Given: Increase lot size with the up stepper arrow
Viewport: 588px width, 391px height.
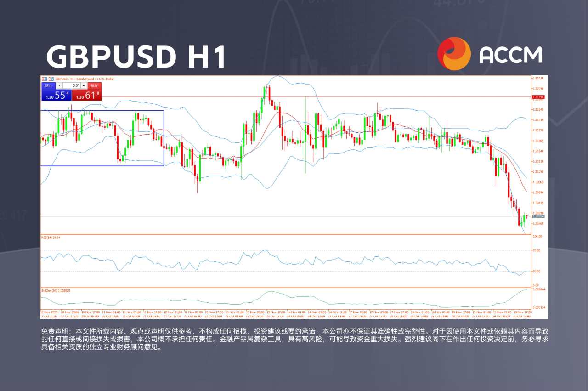Looking at the screenshot, I should (84, 85).
